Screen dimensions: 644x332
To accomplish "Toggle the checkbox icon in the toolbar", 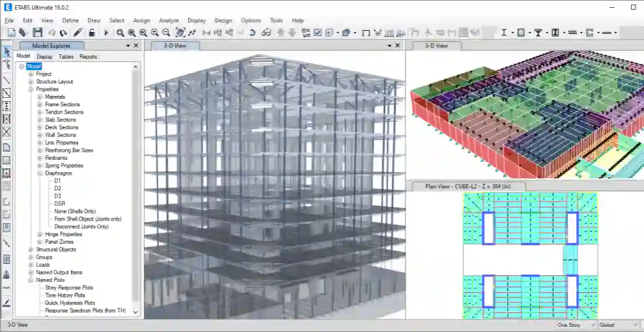I will point(317,33).
